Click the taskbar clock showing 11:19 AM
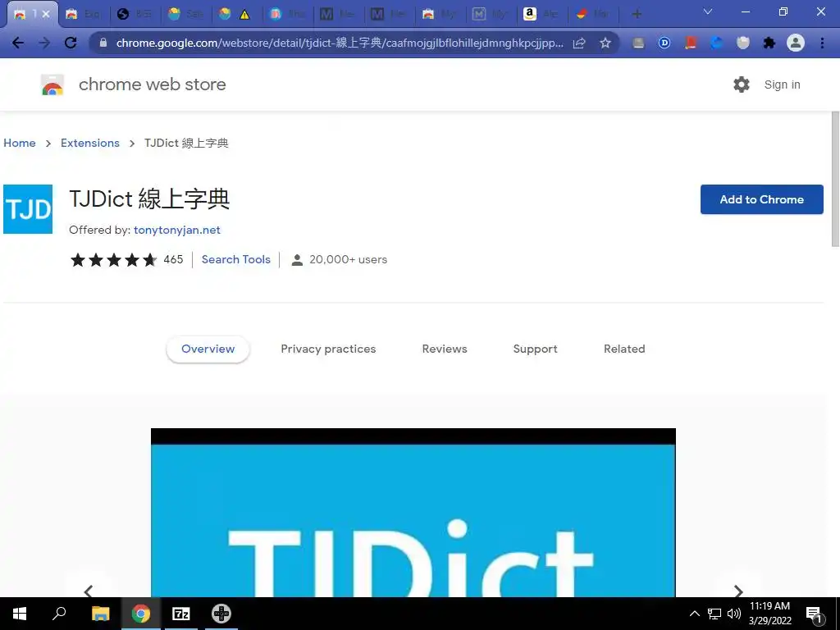 coord(769,614)
